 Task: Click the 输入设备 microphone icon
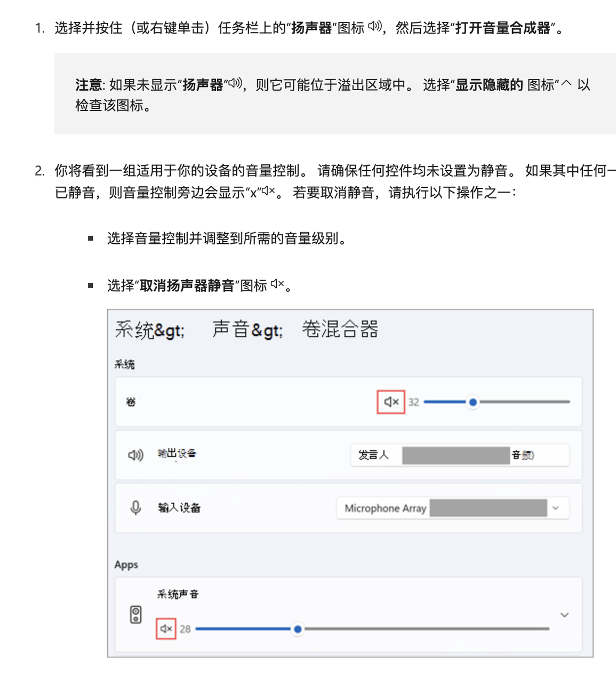click(135, 507)
